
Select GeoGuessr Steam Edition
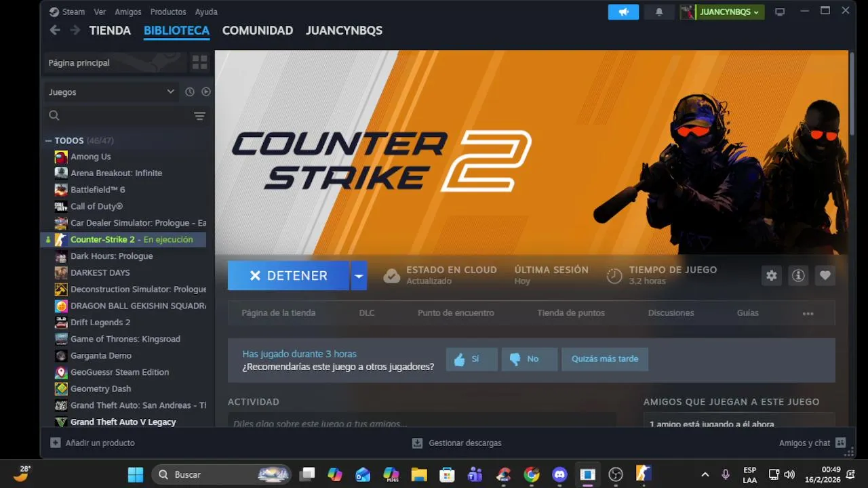pyautogui.click(x=123, y=372)
